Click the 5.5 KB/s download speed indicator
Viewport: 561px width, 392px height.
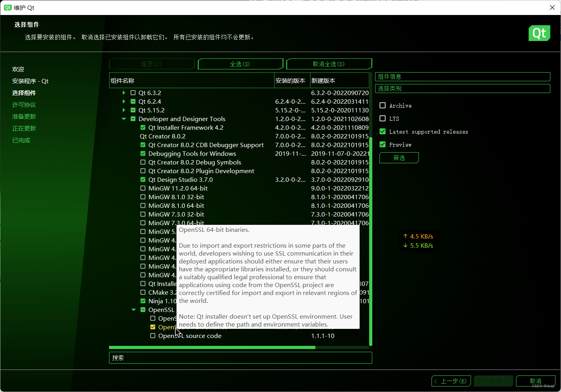(x=418, y=245)
